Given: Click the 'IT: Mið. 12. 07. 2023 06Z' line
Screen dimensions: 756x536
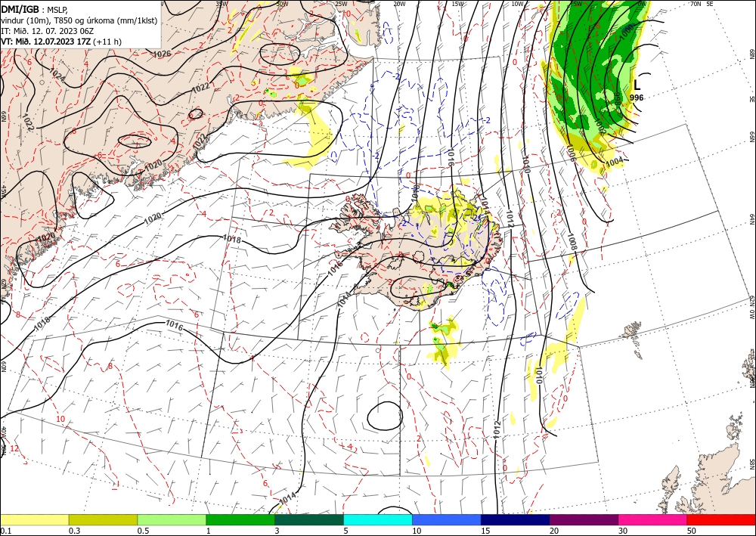Looking at the screenshot, I should [x=47, y=31].
